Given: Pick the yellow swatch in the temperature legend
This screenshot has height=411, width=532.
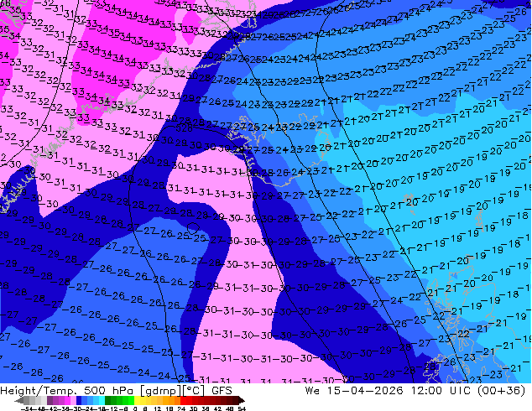Looking at the screenshot, I should pos(137,400).
